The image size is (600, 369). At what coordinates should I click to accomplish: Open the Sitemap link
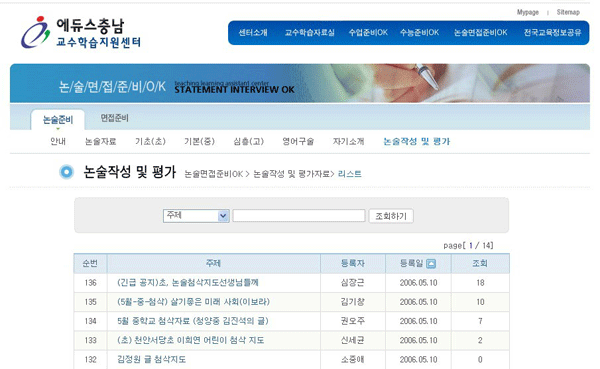568,12
